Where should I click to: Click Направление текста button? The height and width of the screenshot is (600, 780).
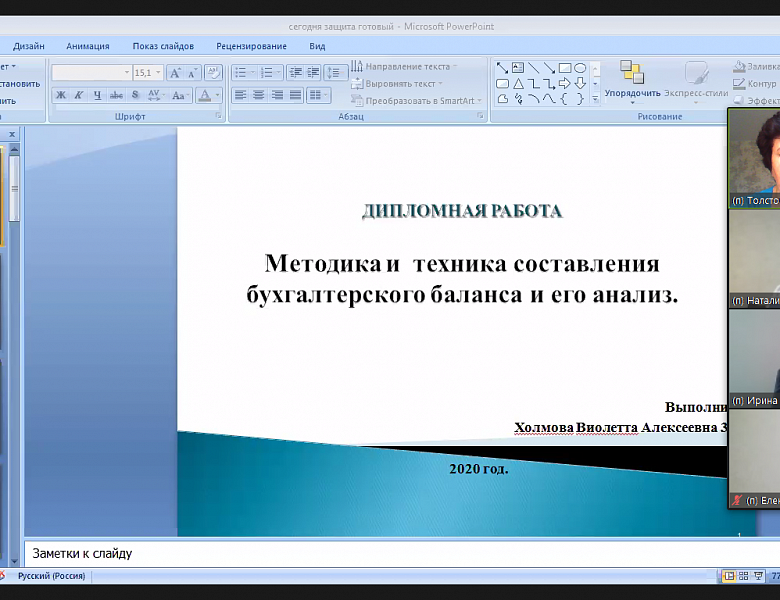click(x=404, y=66)
